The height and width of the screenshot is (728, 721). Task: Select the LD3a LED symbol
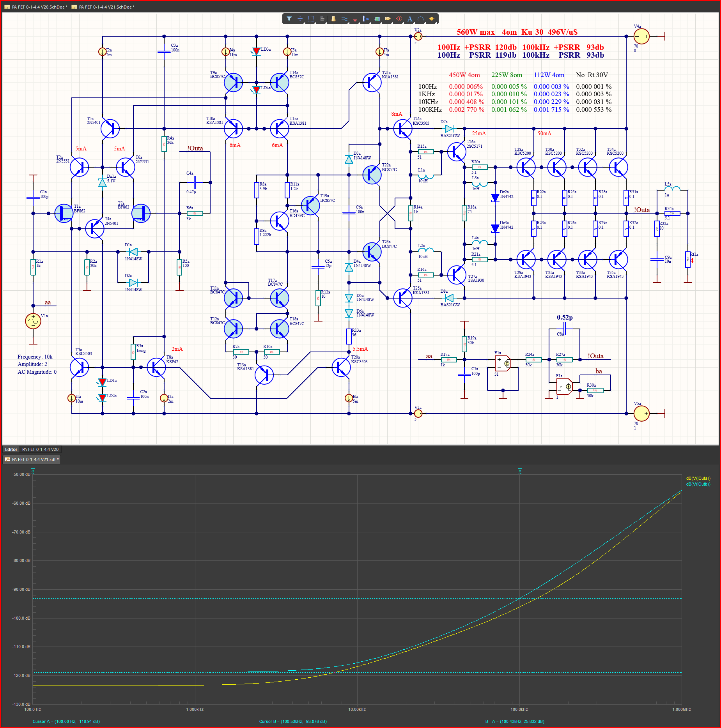[256, 51]
